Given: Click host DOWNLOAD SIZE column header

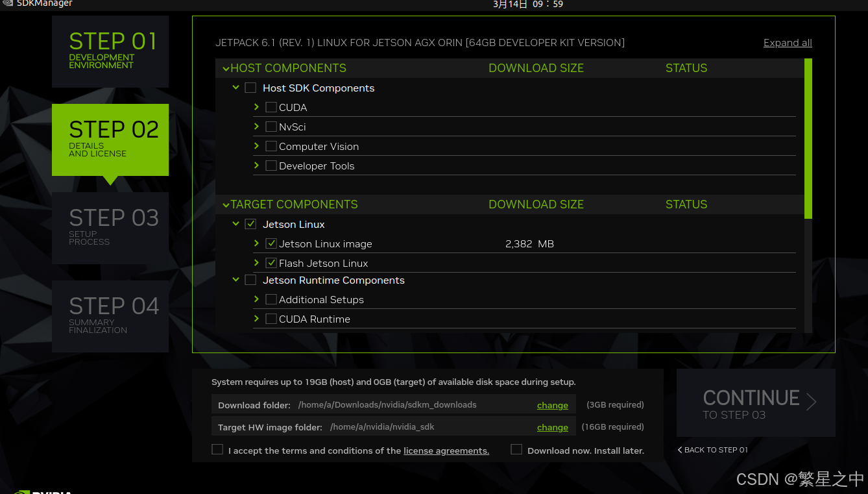Looking at the screenshot, I should pyautogui.click(x=536, y=68).
